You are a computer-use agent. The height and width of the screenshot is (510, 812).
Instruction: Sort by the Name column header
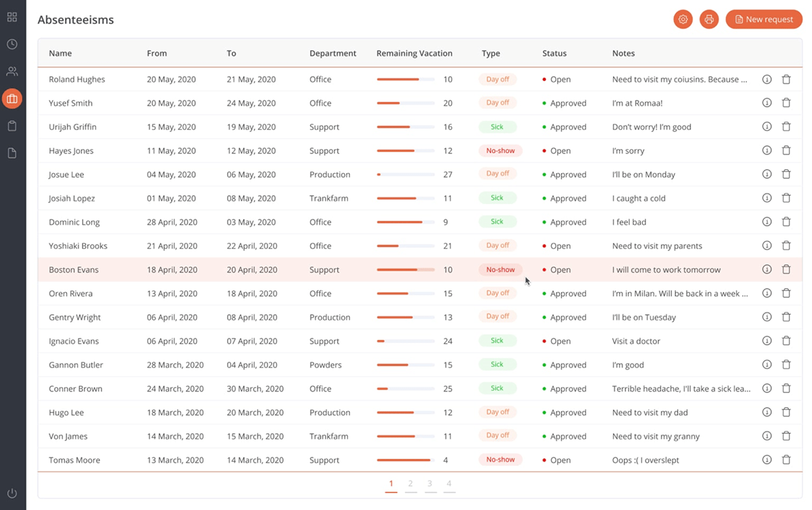(61, 53)
